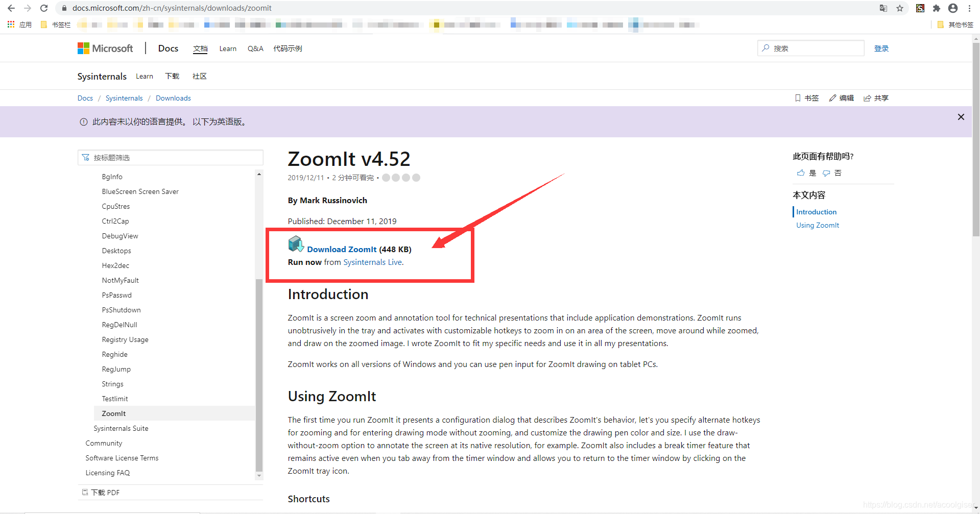Click the sidebar list scroll-up arrow

[x=259, y=175]
